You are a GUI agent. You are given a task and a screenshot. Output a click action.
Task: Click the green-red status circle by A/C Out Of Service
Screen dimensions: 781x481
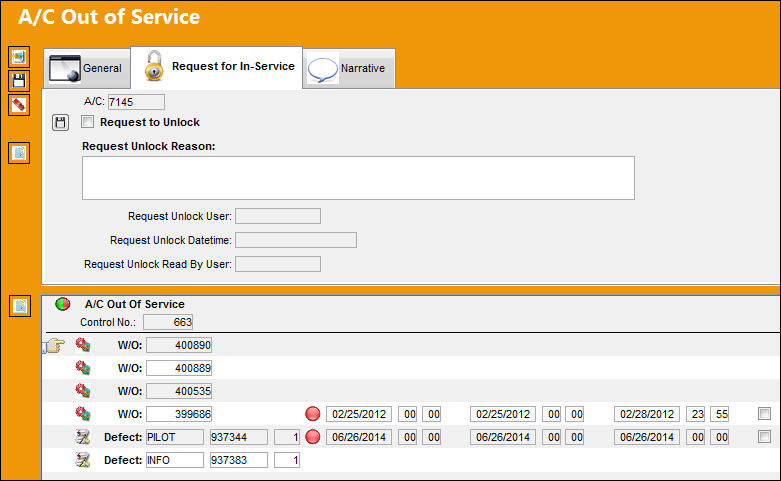pyautogui.click(x=63, y=304)
